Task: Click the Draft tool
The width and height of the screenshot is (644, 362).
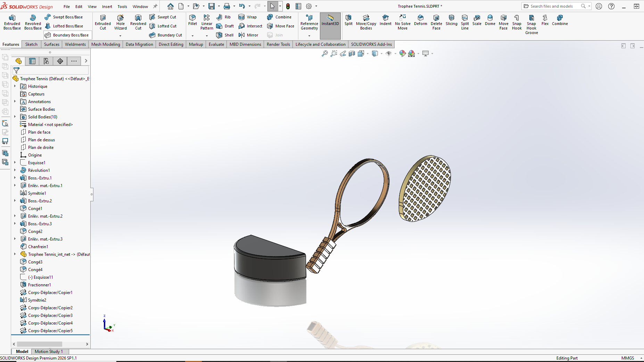Action: click(x=225, y=26)
